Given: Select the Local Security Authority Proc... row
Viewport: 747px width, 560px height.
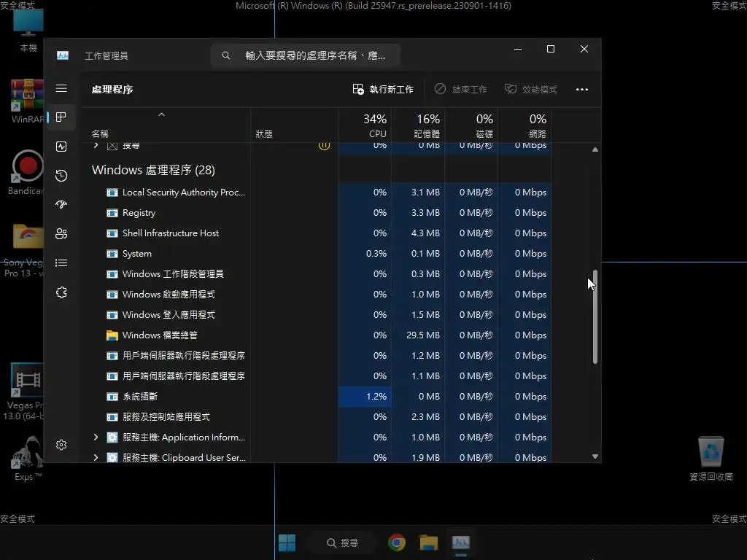Looking at the screenshot, I should coord(317,192).
